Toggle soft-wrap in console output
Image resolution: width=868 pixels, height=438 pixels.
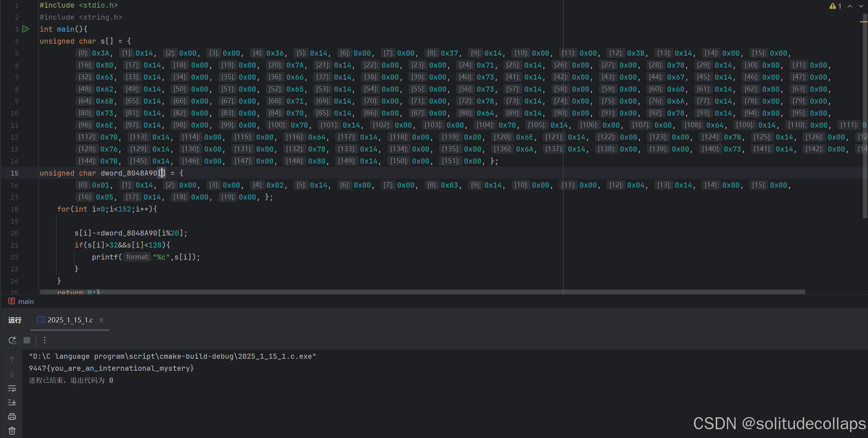tap(12, 388)
